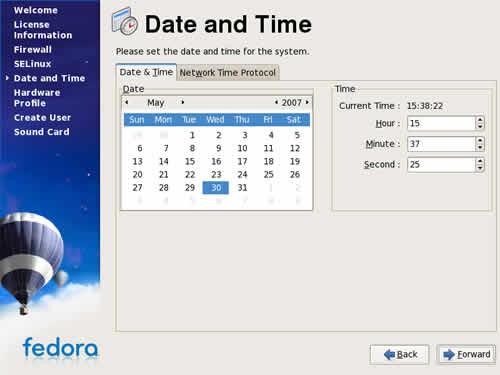The height and width of the screenshot is (375, 500).
Task: Click into the Minute text field
Action: pos(441,144)
